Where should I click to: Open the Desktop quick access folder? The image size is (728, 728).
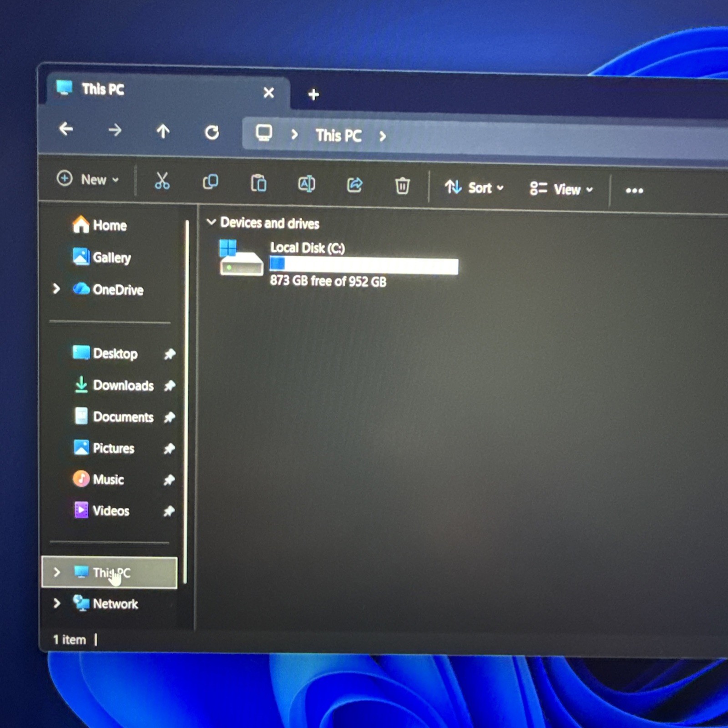click(x=105, y=353)
